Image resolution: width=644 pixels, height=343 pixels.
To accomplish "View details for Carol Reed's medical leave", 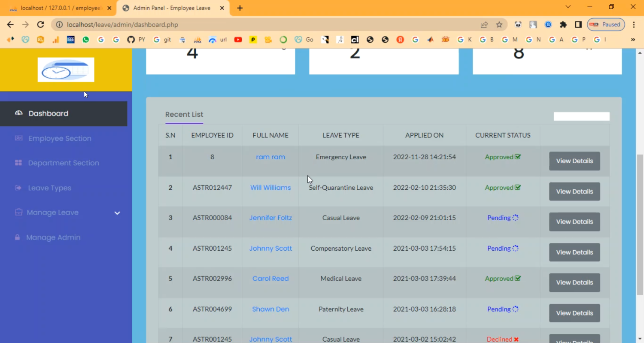I will click(574, 282).
